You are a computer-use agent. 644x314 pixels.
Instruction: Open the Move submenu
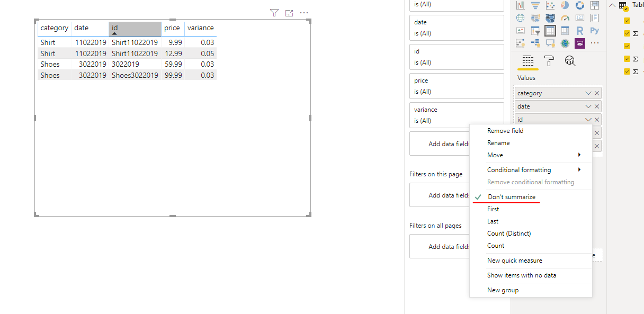[531, 155]
